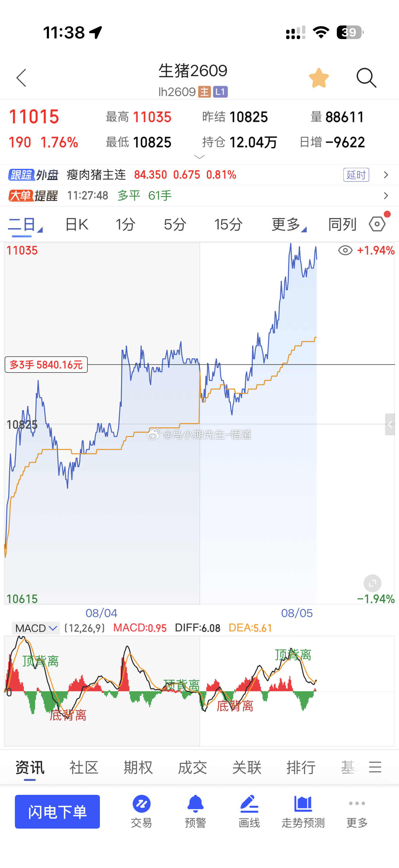
Task: Switch to the 日K tab
Action: (77, 224)
